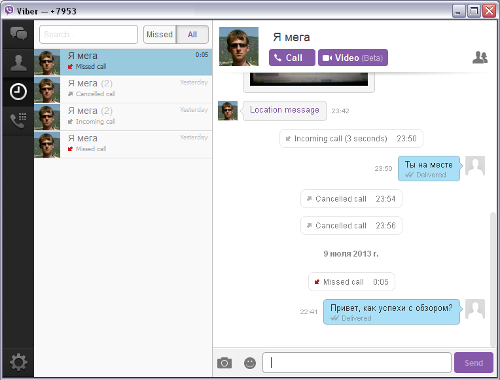Viewport: 500px width, 380px height.
Task: Click own avatar next to "Ты на месте"
Action: click(x=475, y=166)
